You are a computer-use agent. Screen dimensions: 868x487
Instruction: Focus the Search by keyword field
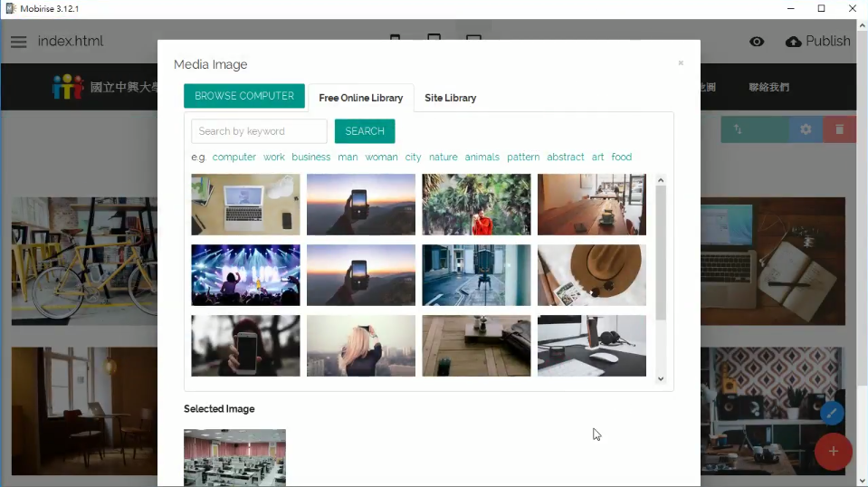[259, 131]
